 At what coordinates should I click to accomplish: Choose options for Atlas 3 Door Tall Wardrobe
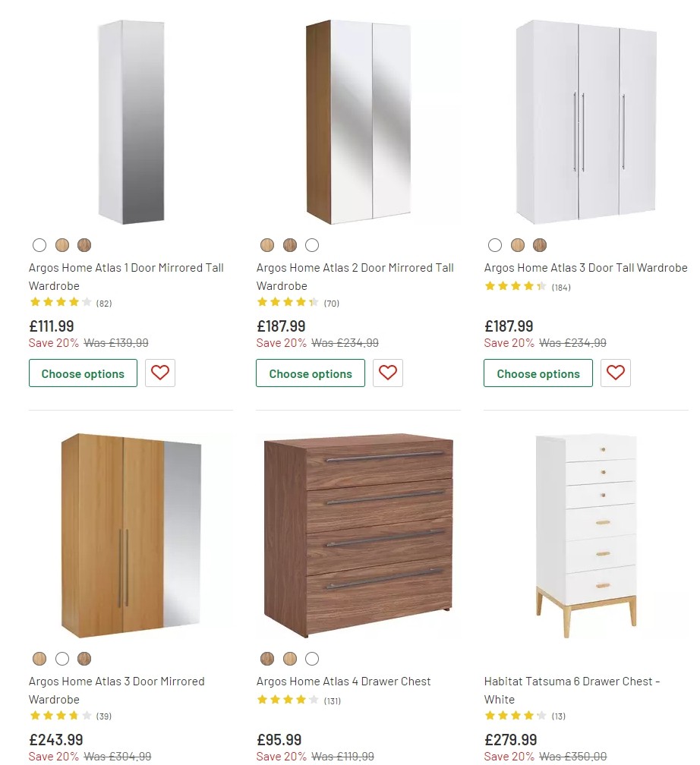coord(538,373)
